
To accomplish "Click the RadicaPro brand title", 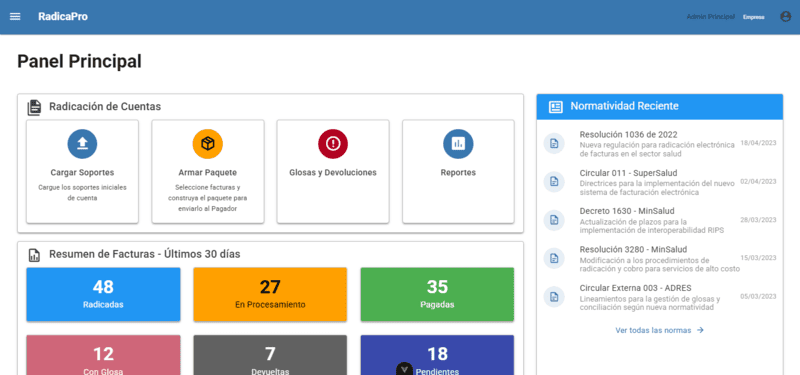I will 63,16.
